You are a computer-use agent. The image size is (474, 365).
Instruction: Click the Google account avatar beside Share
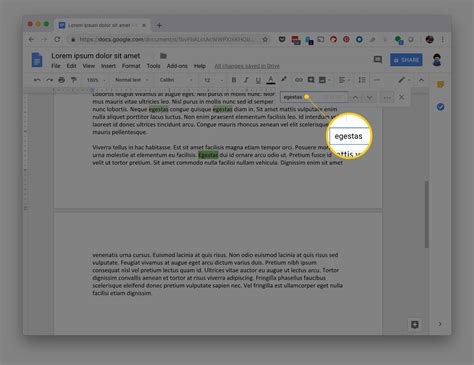[437, 60]
